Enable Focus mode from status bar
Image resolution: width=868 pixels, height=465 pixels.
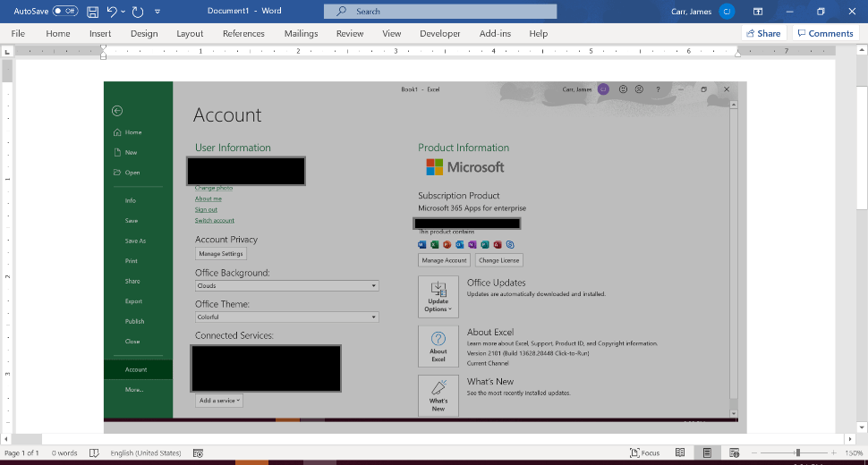(x=645, y=452)
